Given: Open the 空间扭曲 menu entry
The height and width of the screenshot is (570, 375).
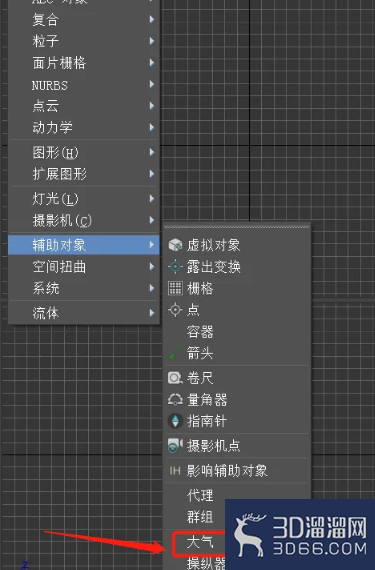Looking at the screenshot, I should (84, 266).
